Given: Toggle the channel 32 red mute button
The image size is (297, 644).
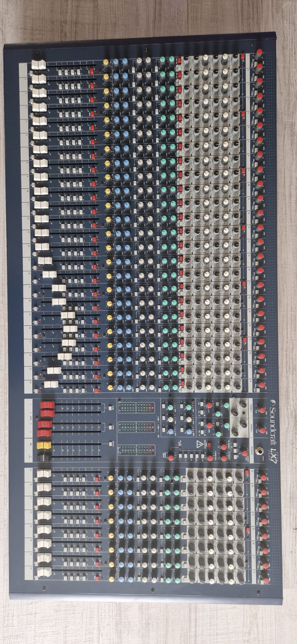Looking at the screenshot, I should [x=97, y=579].
